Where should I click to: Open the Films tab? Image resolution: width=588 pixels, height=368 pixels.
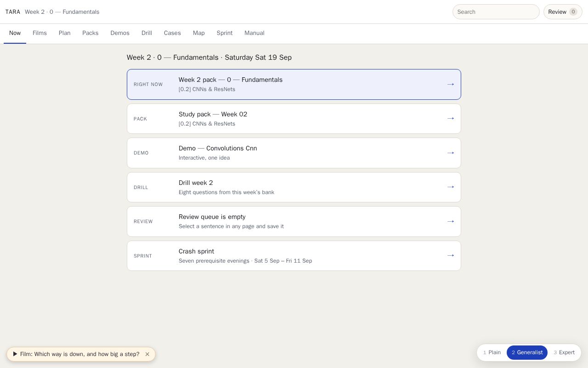point(40,33)
